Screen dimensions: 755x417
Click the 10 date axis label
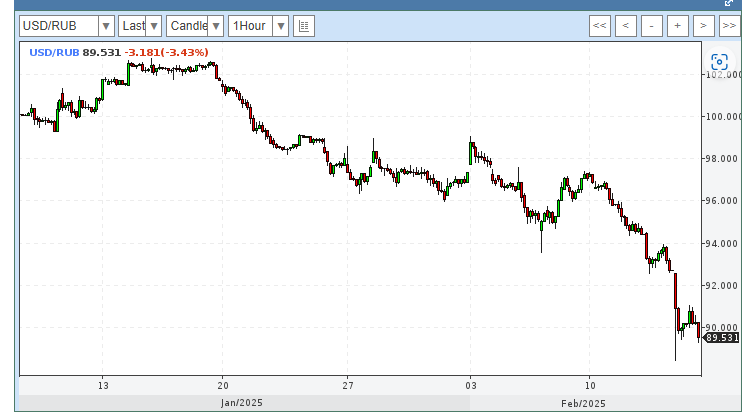(x=590, y=386)
